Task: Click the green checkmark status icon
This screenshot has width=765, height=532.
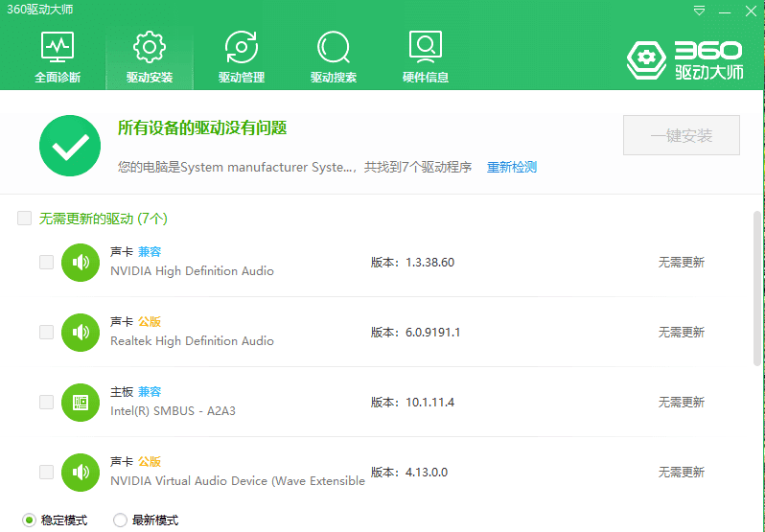Action: [x=70, y=146]
